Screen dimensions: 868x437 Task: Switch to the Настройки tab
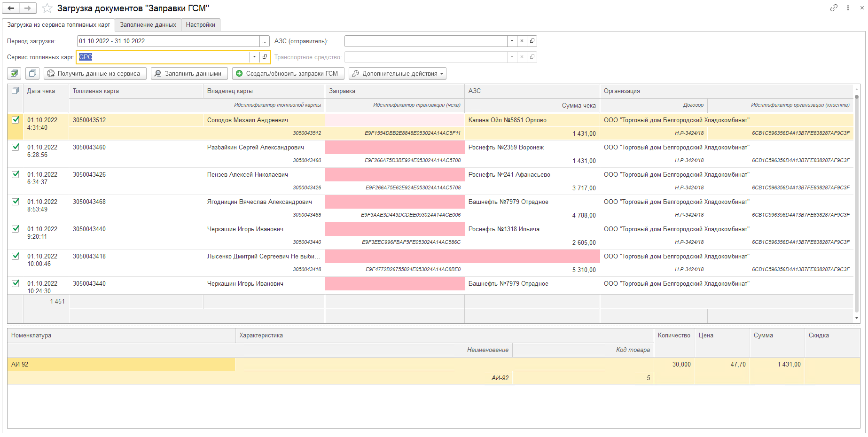(200, 25)
